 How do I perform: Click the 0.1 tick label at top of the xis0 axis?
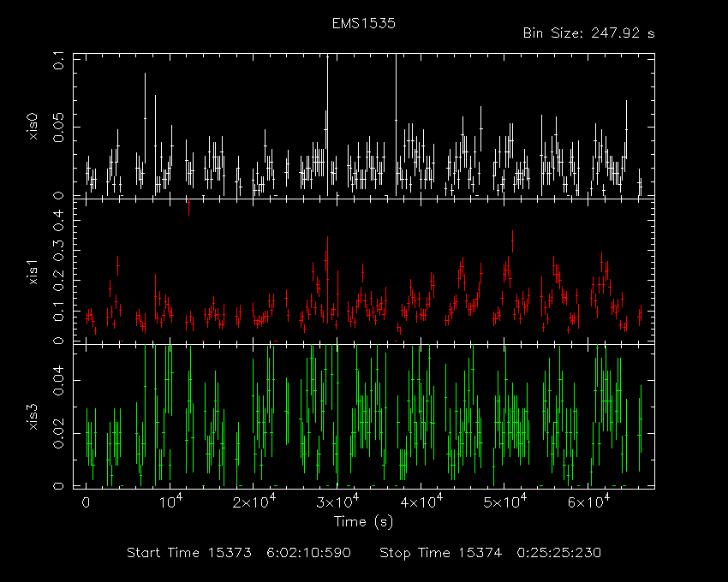click(x=59, y=61)
